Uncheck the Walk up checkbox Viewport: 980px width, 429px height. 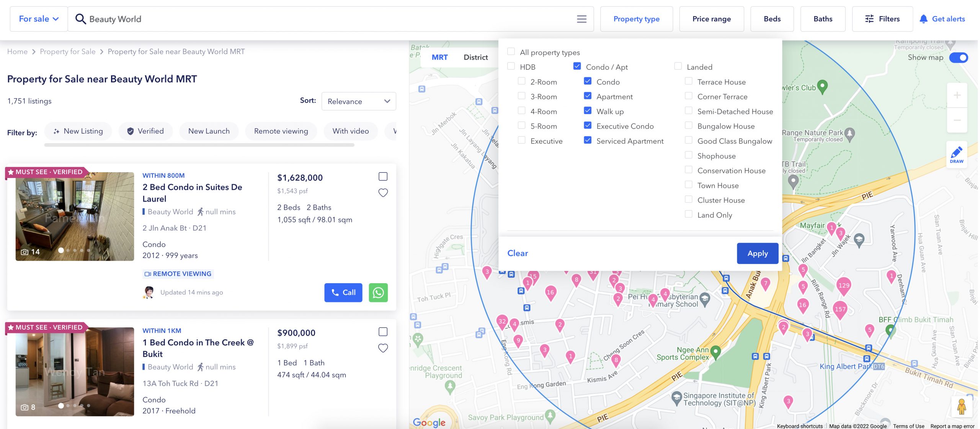click(588, 111)
